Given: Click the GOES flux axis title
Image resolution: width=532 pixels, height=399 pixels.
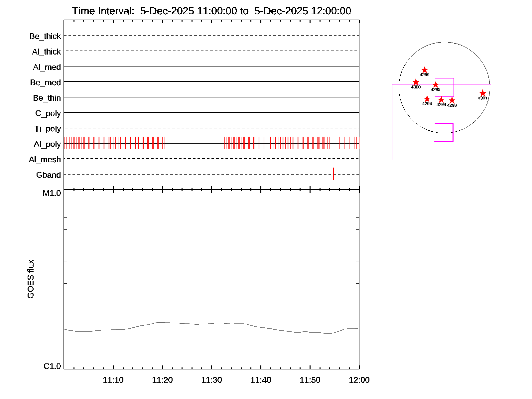Looking at the screenshot, I should (31, 279).
